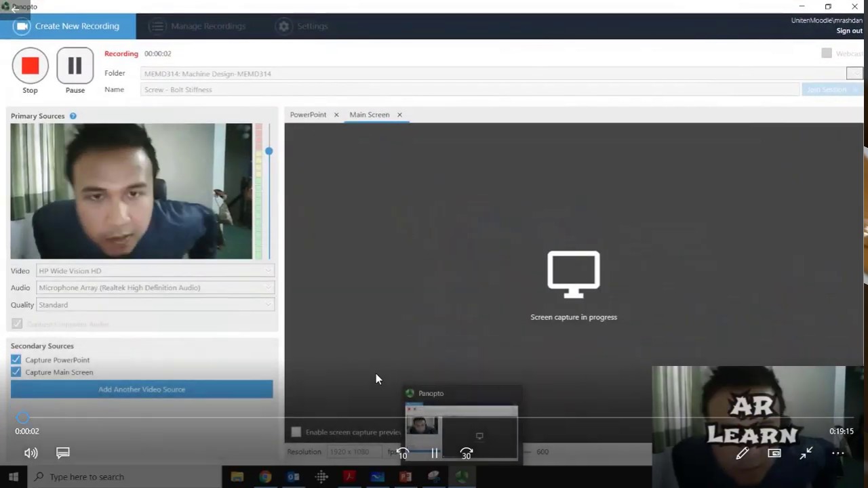Skip back 10 seconds
The image size is (868, 488).
[403, 453]
